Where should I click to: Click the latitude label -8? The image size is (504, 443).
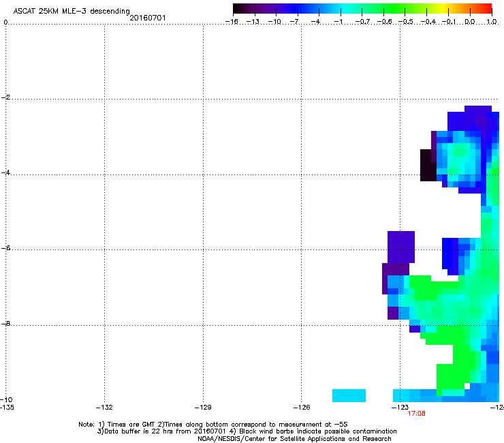tap(5, 324)
